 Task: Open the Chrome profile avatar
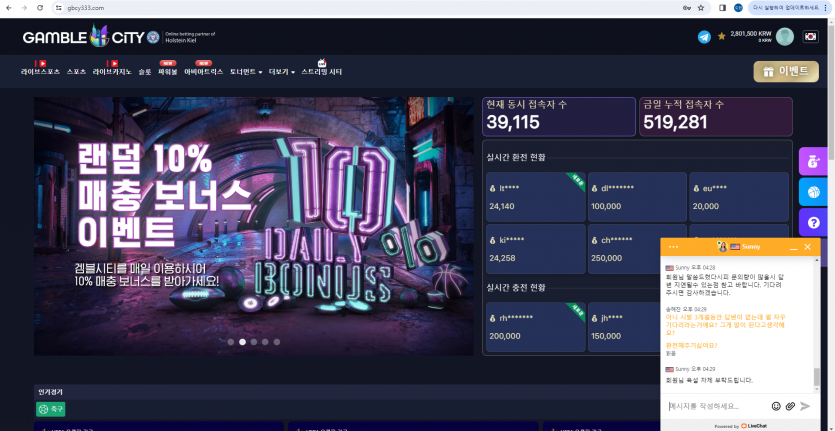[x=738, y=8]
